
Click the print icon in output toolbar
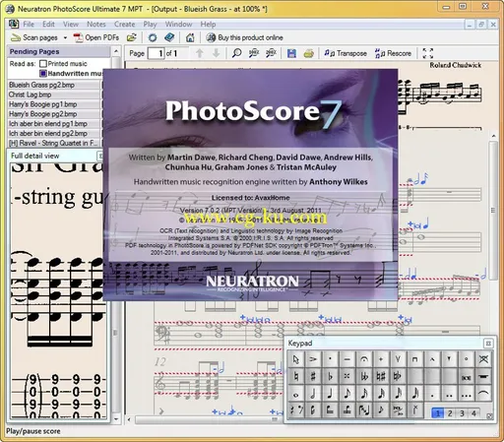(x=308, y=53)
